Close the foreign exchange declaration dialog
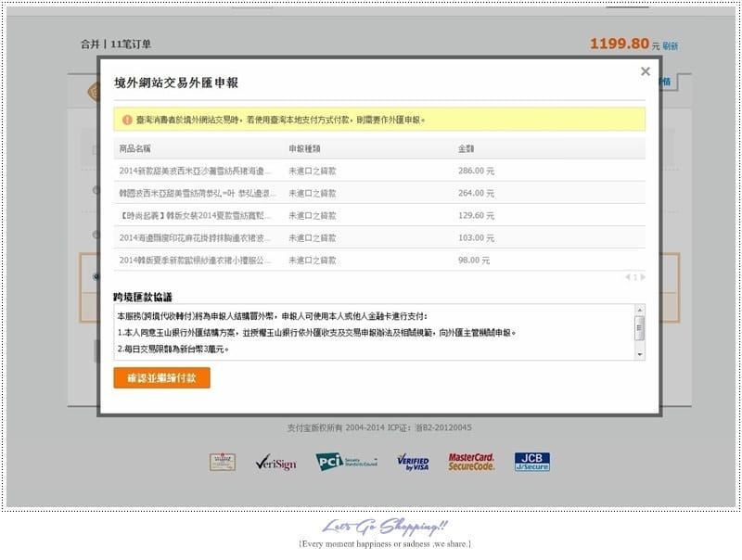Image resolution: width=742 pixels, height=560 pixels. point(645,71)
